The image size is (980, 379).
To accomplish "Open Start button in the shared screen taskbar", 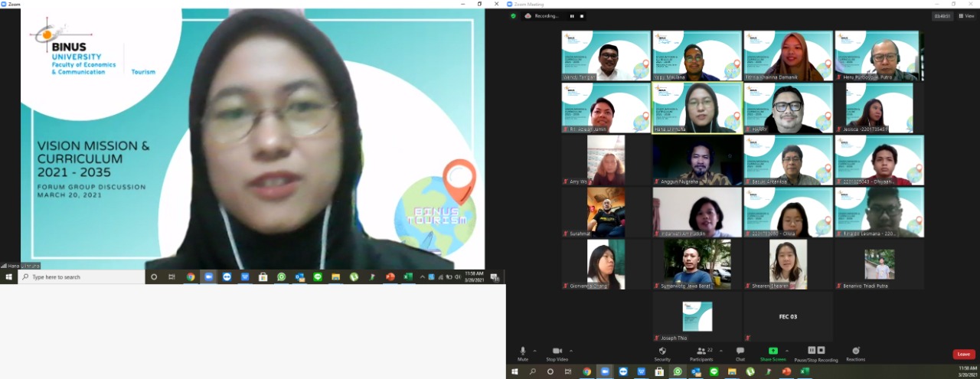I will tap(9, 277).
